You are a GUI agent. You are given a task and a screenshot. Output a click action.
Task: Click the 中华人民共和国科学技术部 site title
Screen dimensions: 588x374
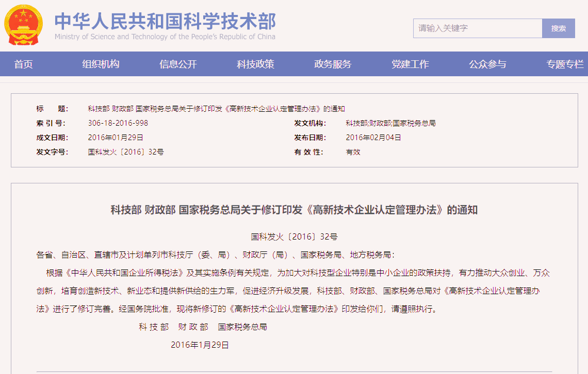pyautogui.click(x=165, y=21)
